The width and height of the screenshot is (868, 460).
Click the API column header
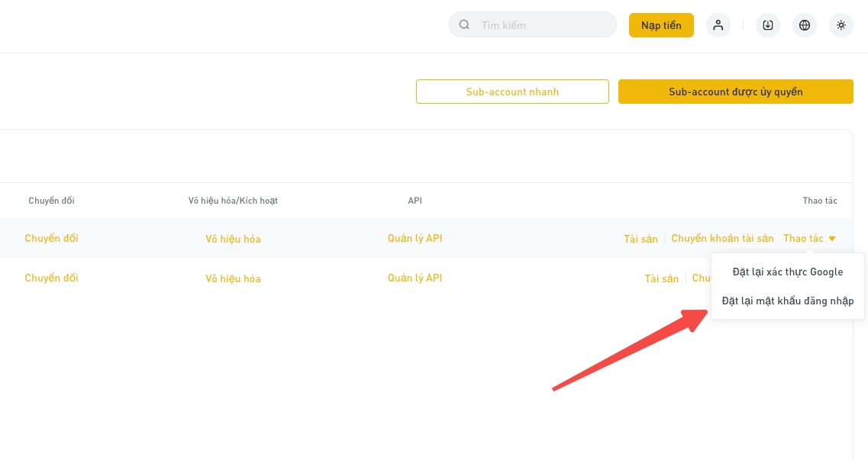click(x=415, y=201)
